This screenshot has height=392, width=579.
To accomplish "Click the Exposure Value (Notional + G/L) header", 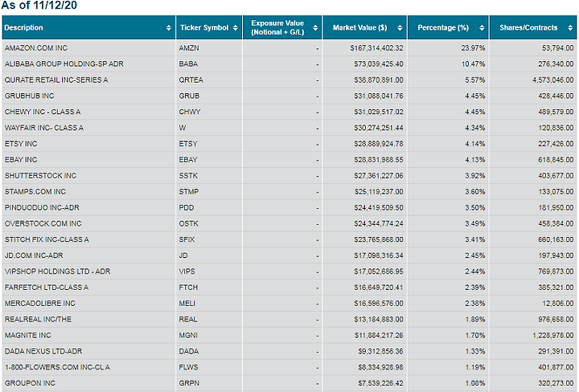I will pos(277,27).
